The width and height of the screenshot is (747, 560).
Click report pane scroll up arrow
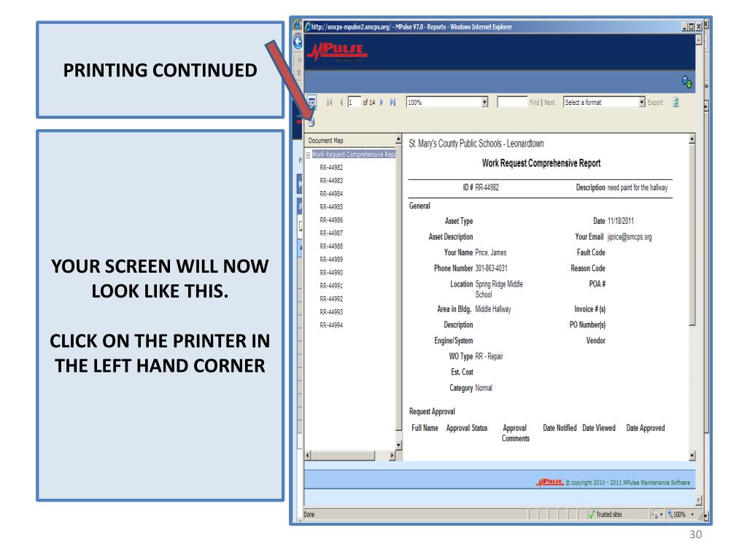click(x=692, y=139)
